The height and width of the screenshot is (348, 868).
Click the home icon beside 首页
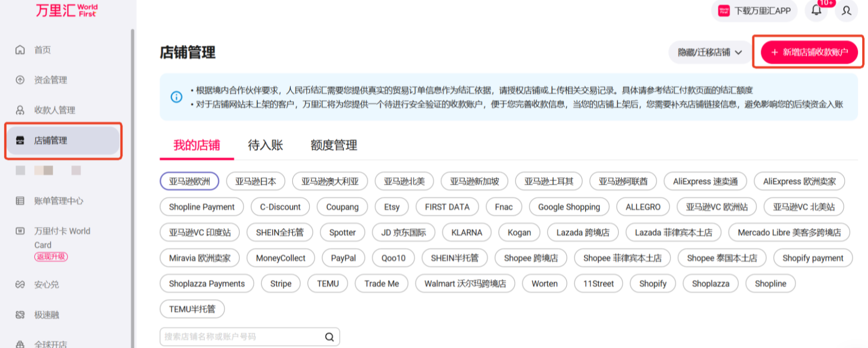20,50
